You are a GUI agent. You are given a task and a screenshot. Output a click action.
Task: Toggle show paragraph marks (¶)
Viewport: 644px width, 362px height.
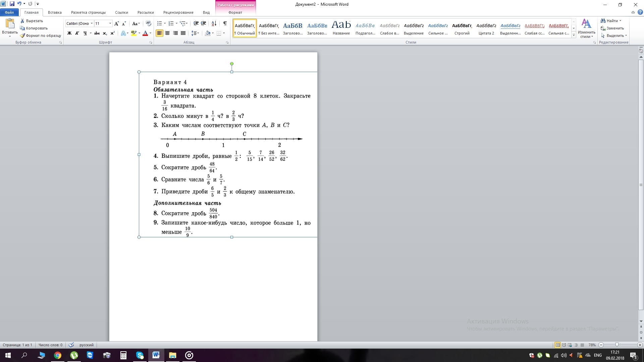point(225,23)
